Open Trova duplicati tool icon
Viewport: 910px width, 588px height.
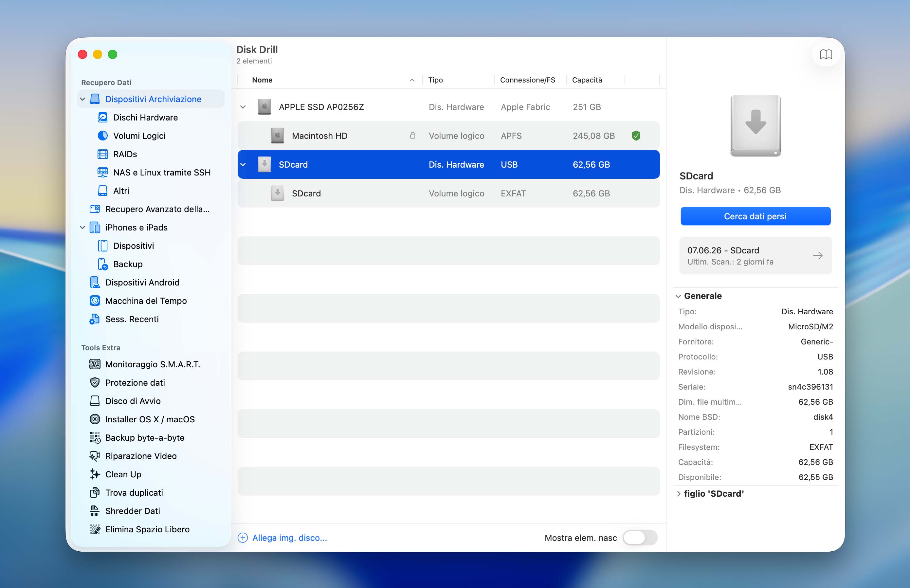pos(95,492)
